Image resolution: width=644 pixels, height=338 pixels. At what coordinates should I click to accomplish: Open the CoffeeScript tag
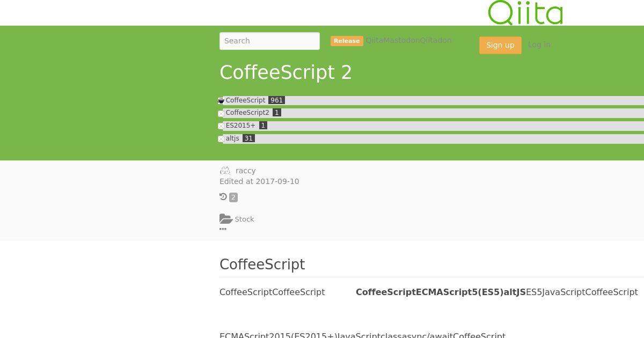pos(245,100)
